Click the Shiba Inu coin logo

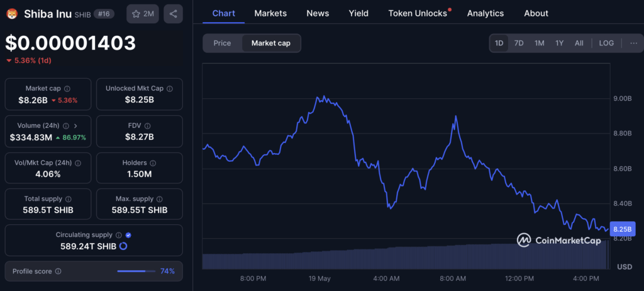point(13,14)
